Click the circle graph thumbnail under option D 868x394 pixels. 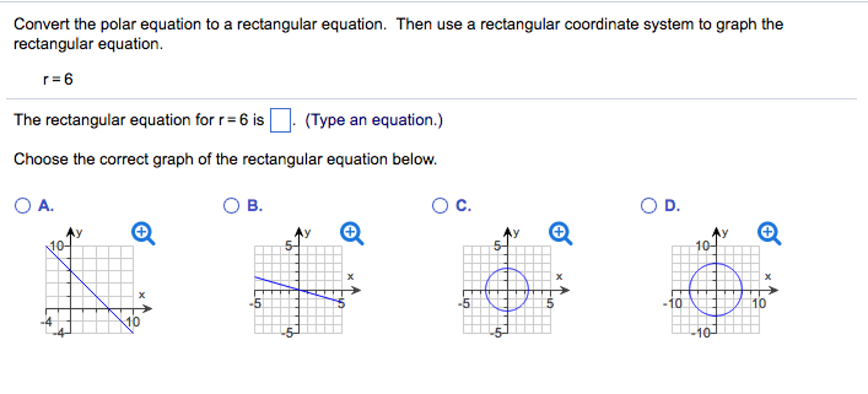coord(717,291)
